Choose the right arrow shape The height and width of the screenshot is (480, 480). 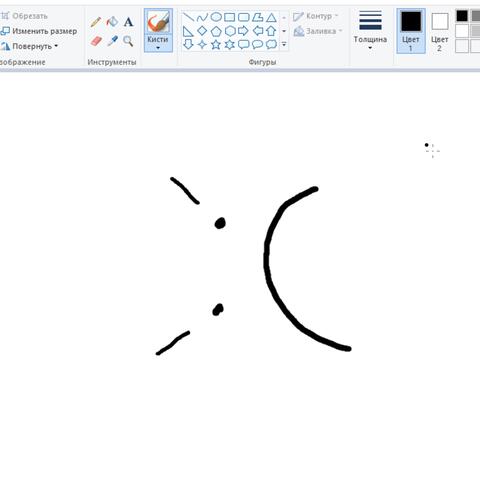243,31
